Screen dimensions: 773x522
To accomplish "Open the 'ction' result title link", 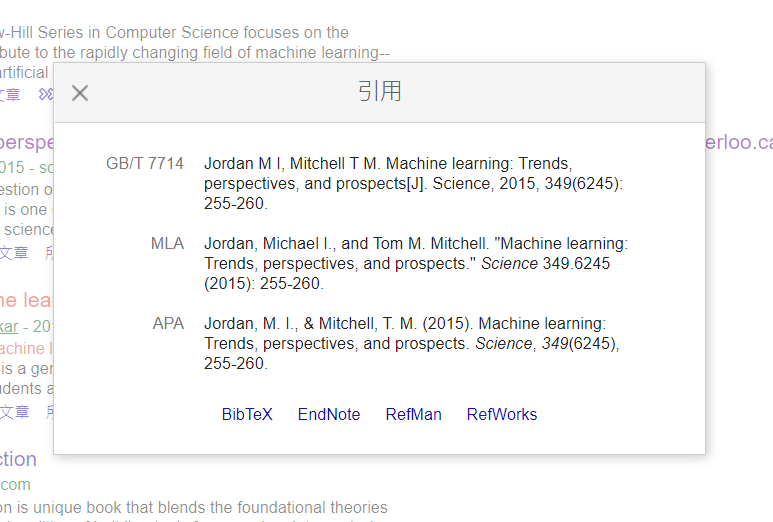I will tap(18, 459).
